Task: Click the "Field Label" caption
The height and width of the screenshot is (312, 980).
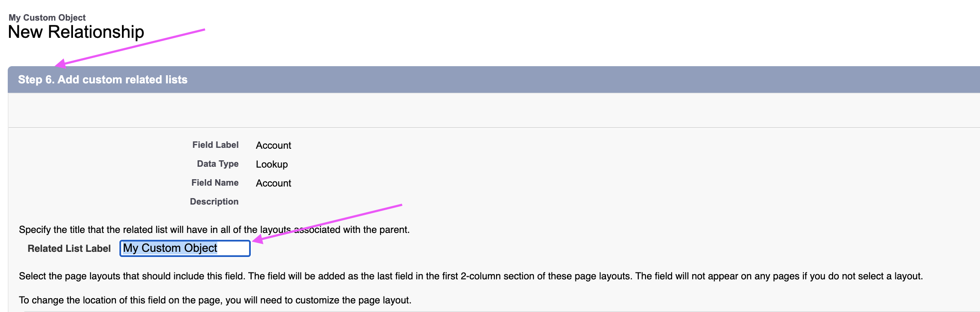Action: 215,145
